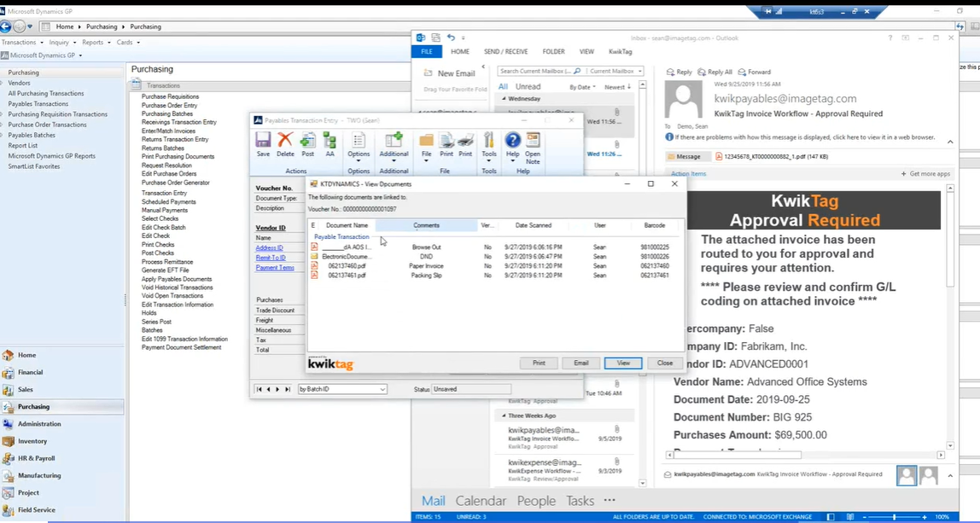Image resolution: width=980 pixels, height=523 pixels.
Task: Open Outlook HOME tab
Action: 460,52
